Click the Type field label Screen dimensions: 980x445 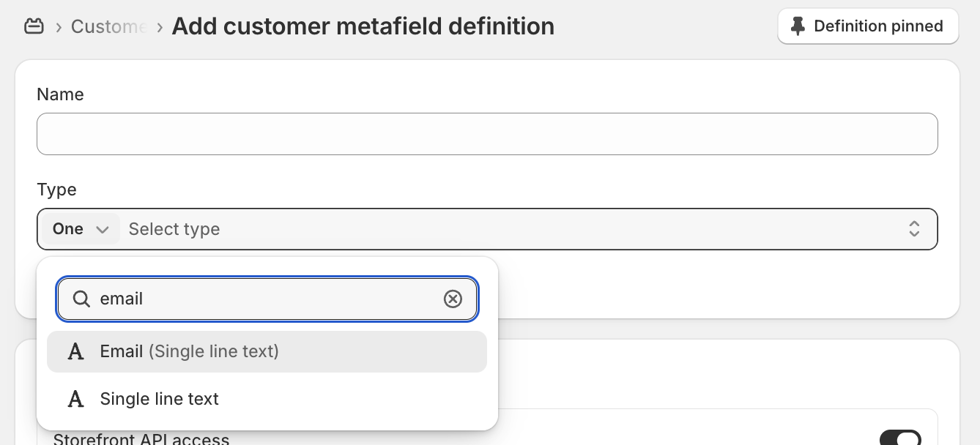click(x=56, y=190)
